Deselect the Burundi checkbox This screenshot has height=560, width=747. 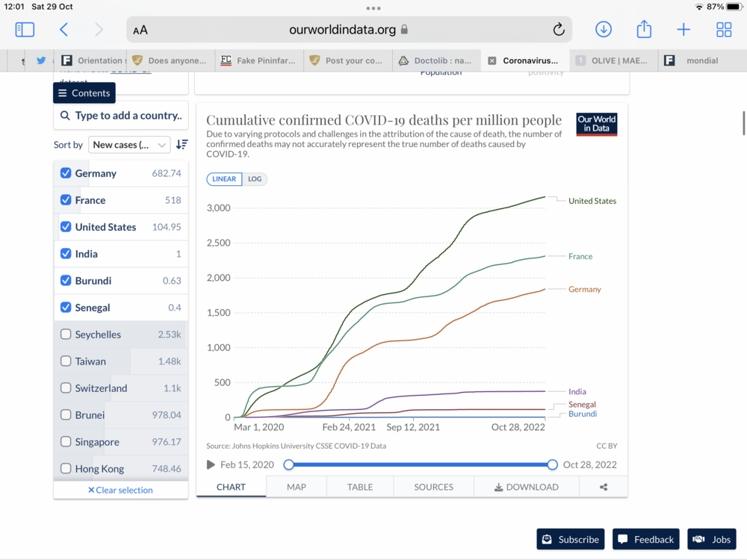[x=66, y=281]
